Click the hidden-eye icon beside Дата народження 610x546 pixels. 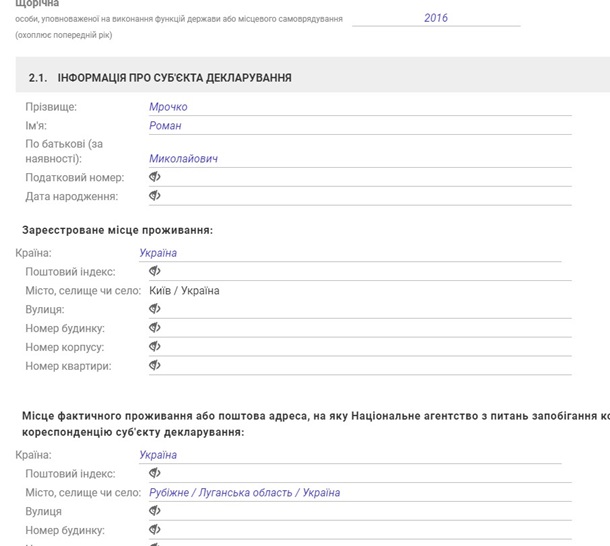(155, 196)
